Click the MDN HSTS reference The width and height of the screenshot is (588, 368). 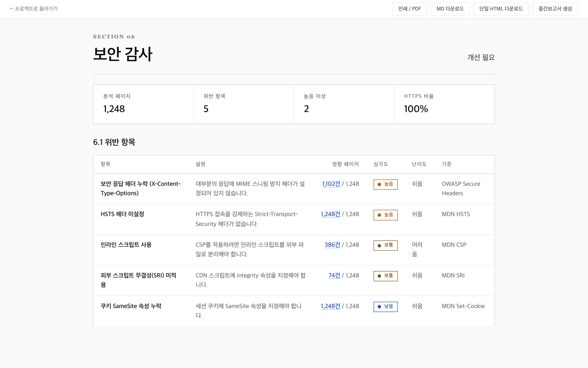click(456, 214)
